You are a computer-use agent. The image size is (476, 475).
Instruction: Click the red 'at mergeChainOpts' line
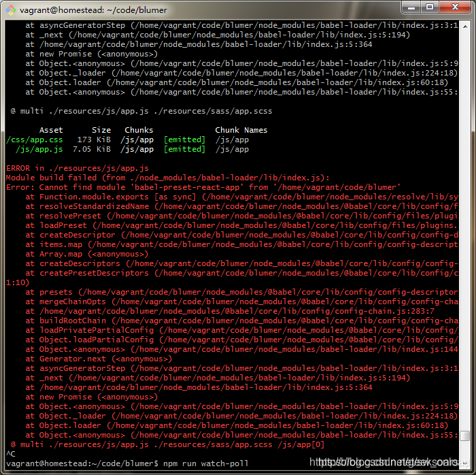[x=241, y=301]
